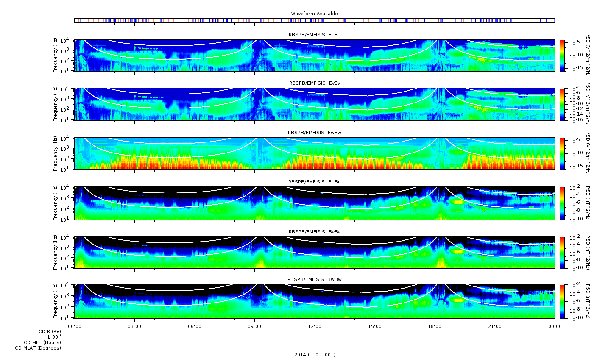The width and height of the screenshot is (597, 364).
Task: Select the BvBv spectrogram plot
Action: pyautogui.click(x=314, y=252)
